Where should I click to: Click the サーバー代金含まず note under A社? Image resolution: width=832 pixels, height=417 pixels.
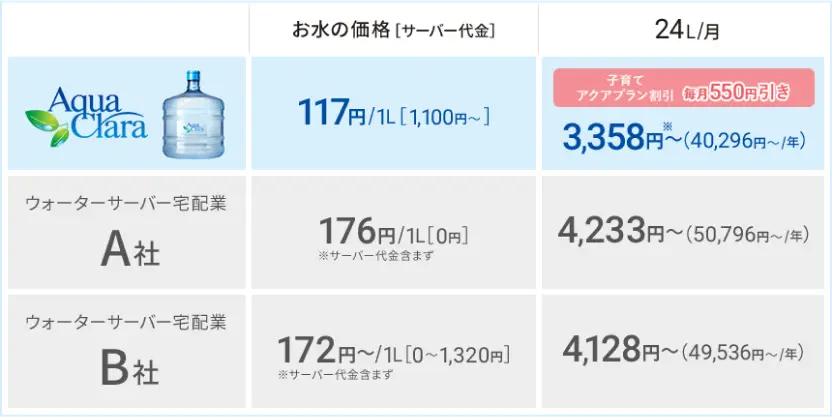tap(376, 256)
